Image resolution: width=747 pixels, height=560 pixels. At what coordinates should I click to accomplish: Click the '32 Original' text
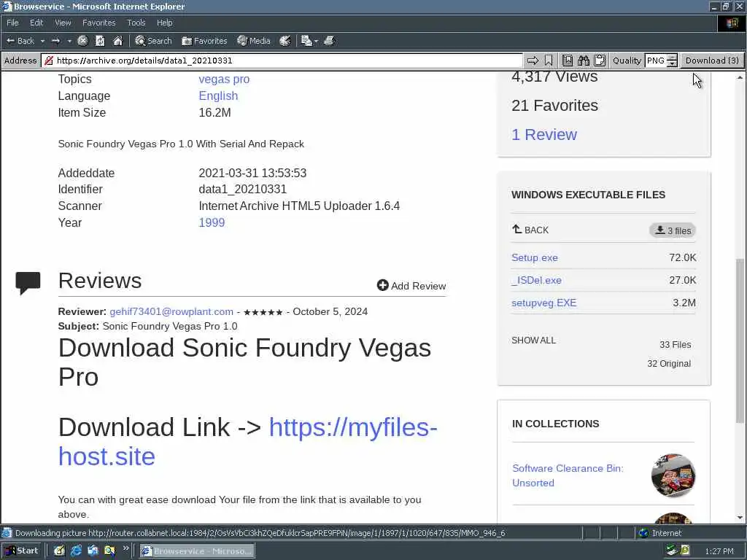point(669,364)
